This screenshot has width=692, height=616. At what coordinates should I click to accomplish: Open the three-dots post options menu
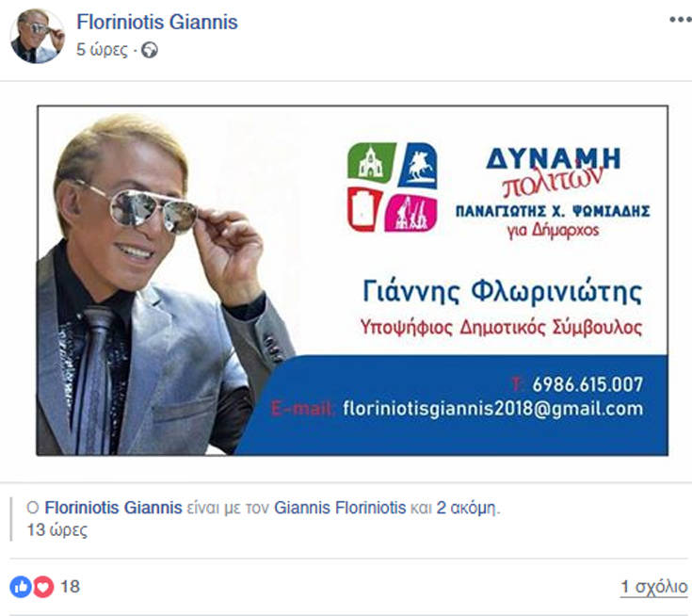click(680, 20)
